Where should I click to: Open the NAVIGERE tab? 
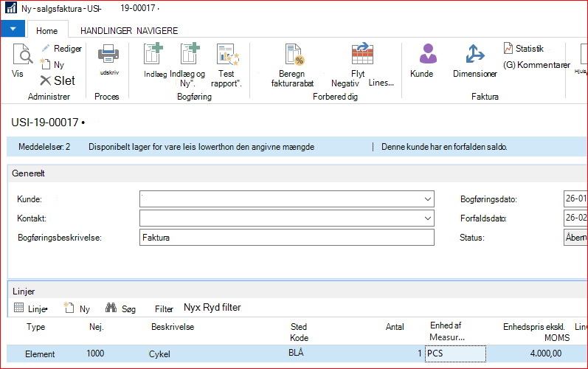(157, 31)
